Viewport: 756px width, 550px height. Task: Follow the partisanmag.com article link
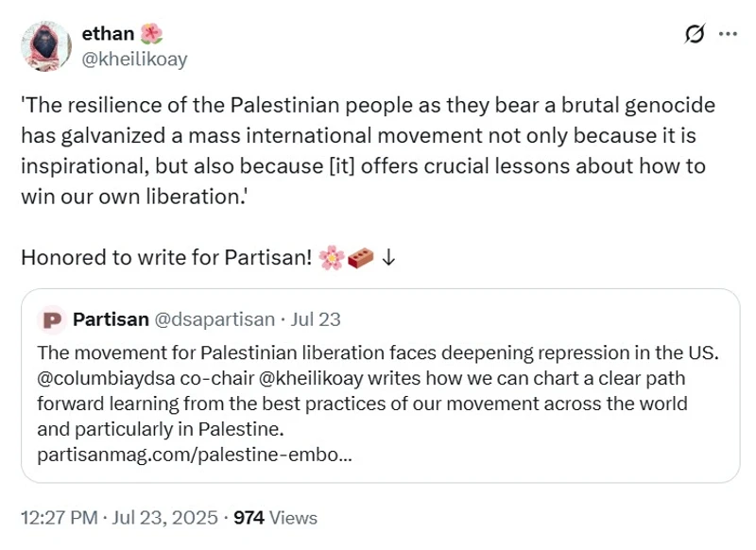(x=196, y=455)
